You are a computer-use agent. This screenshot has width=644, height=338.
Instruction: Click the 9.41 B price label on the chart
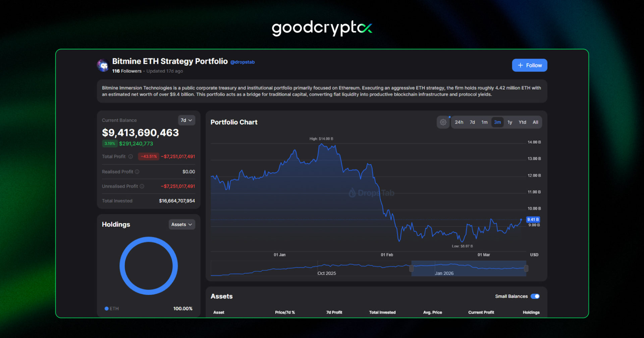533,220
